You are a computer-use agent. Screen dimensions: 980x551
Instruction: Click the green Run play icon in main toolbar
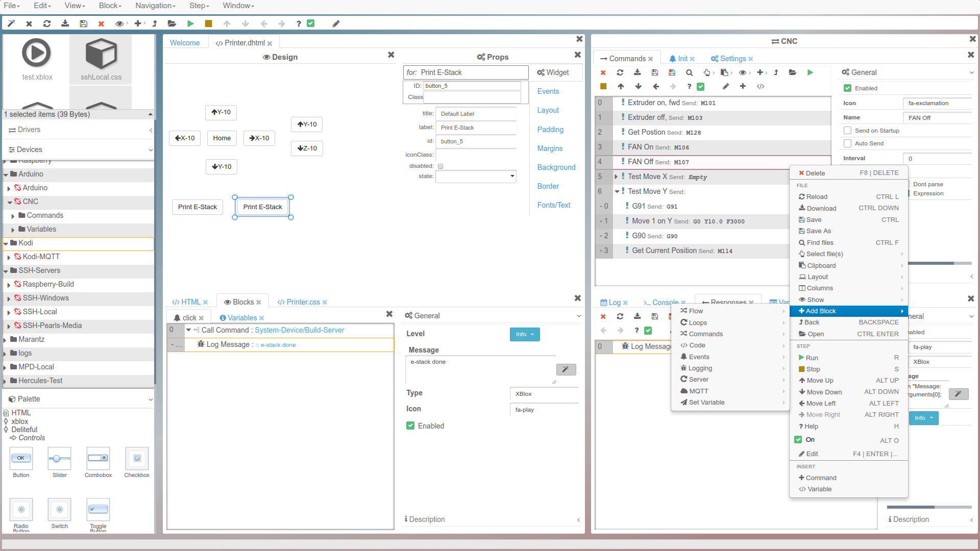point(190,23)
